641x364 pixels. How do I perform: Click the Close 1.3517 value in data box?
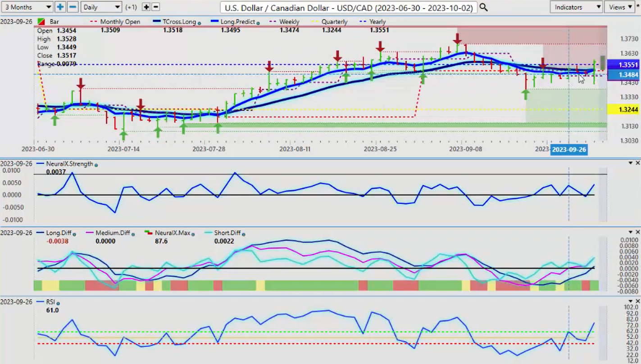pyautogui.click(x=67, y=56)
